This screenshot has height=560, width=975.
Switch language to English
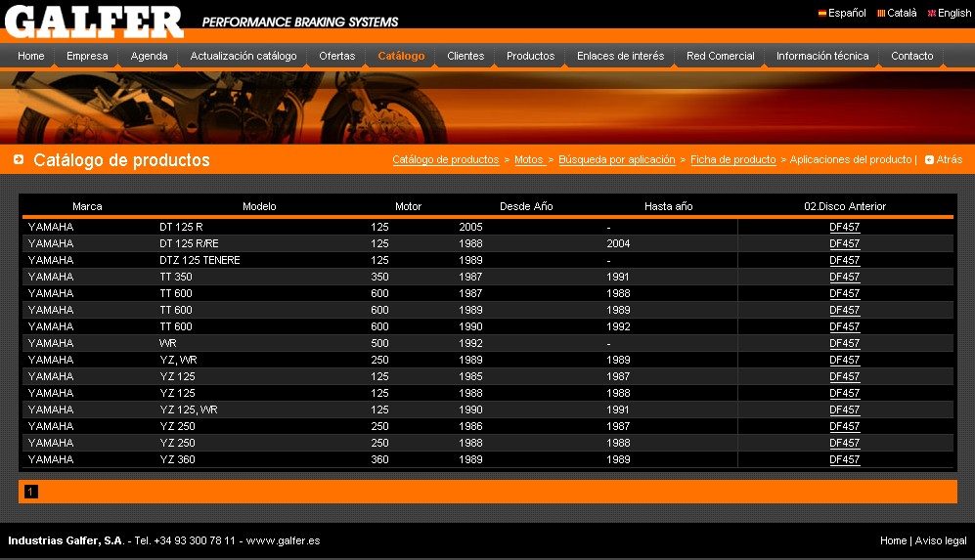point(953,13)
